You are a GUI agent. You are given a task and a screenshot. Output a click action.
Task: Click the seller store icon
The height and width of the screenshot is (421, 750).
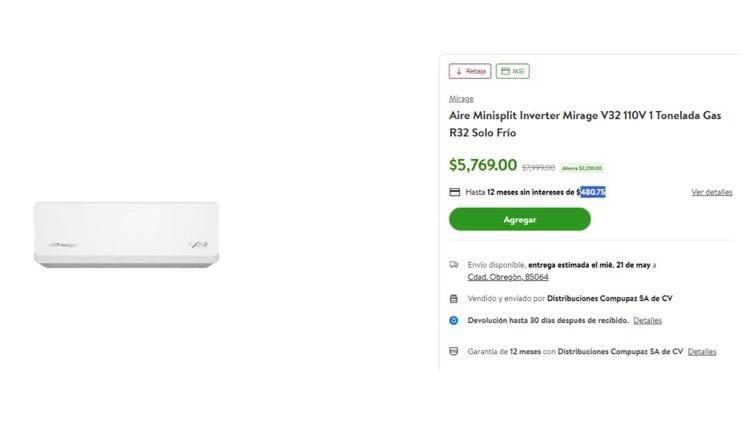point(454,298)
